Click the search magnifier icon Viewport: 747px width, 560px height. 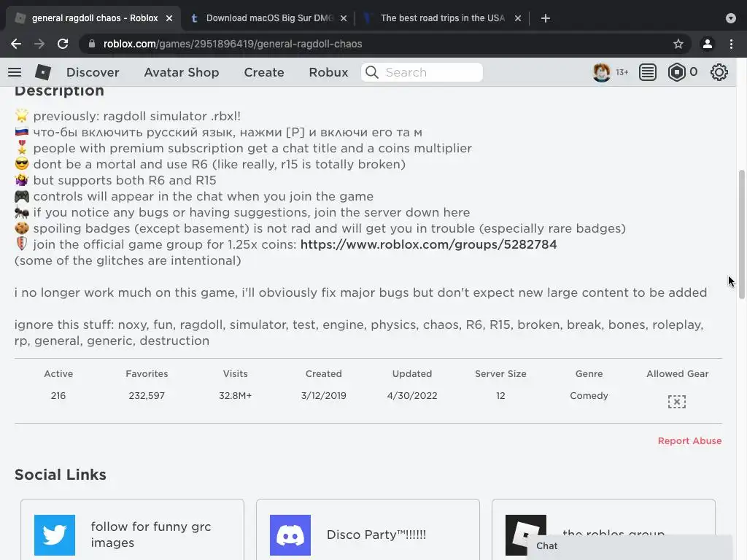click(372, 72)
